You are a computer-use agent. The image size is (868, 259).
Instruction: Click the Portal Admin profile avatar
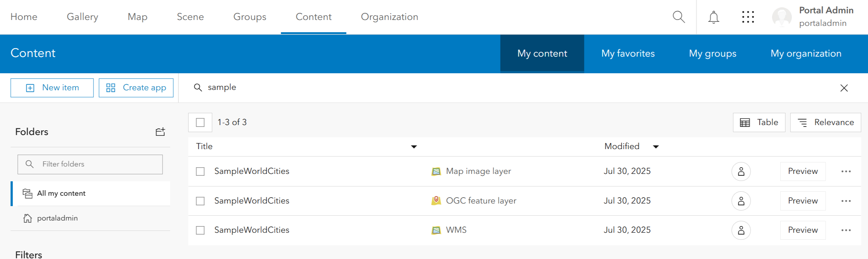tap(782, 17)
